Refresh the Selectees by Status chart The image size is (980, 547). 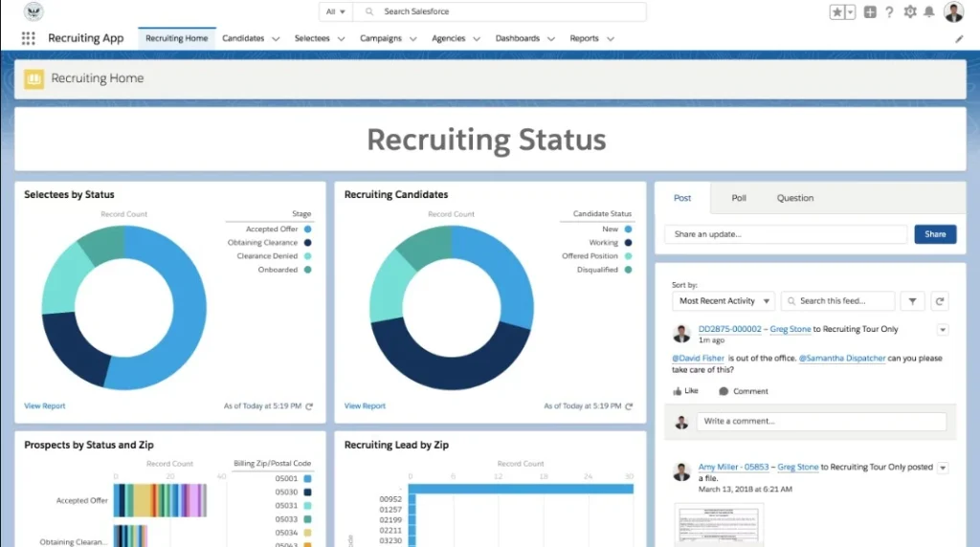tap(309, 406)
